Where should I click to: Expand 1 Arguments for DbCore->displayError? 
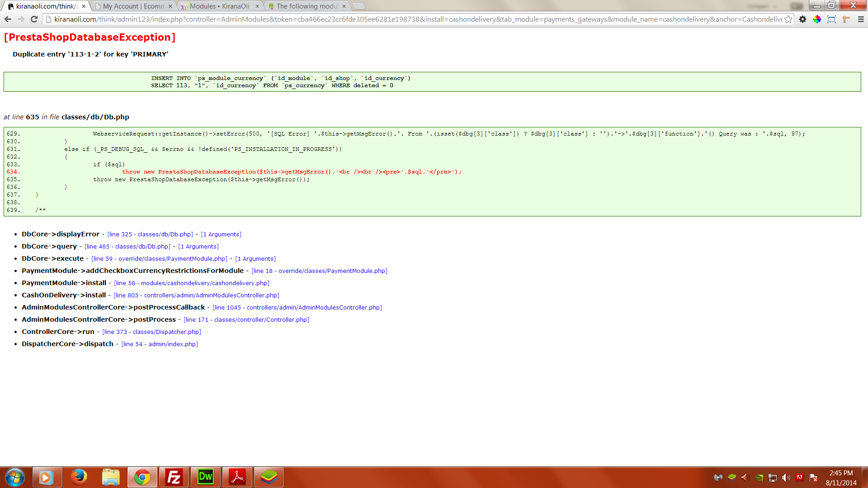[221, 235]
